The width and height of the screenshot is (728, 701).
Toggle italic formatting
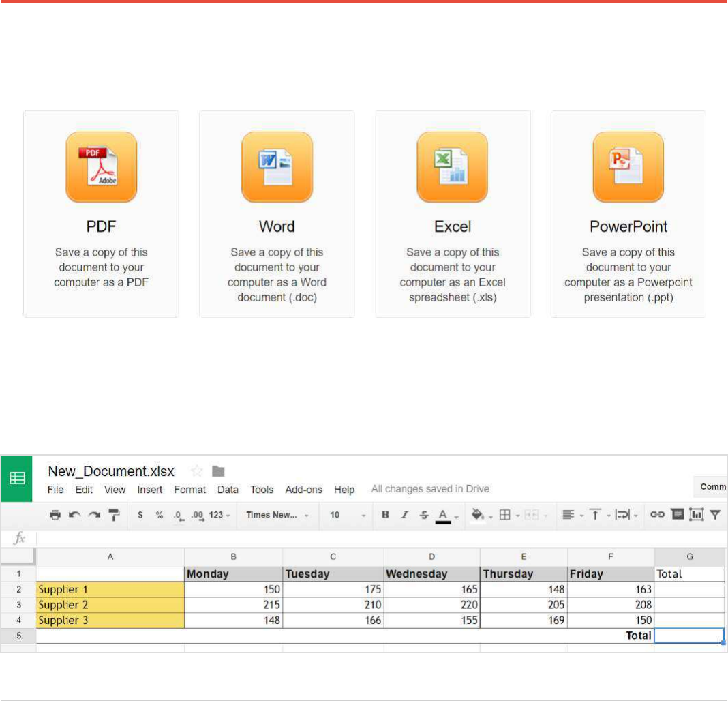point(405,515)
